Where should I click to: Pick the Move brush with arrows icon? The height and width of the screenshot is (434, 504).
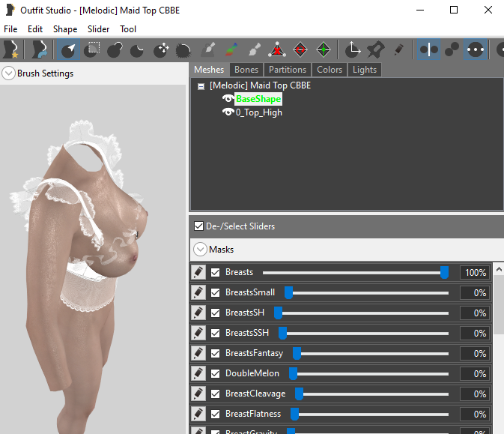pyautogui.click(x=161, y=49)
